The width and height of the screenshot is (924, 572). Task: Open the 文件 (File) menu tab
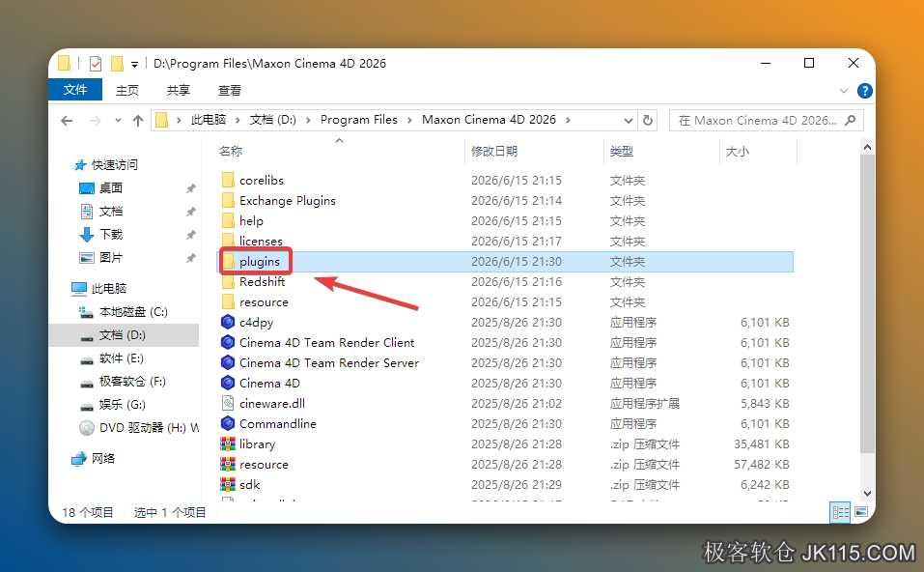(75, 90)
